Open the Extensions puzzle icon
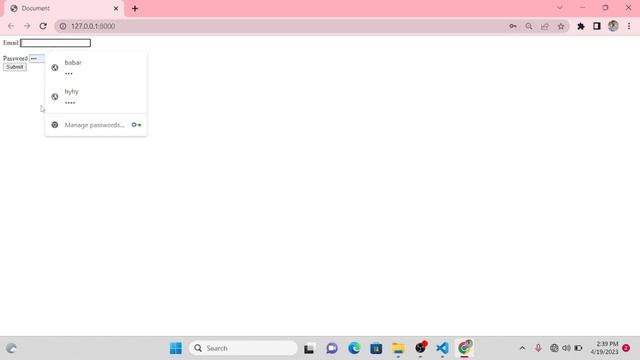The image size is (640, 360). click(x=580, y=26)
